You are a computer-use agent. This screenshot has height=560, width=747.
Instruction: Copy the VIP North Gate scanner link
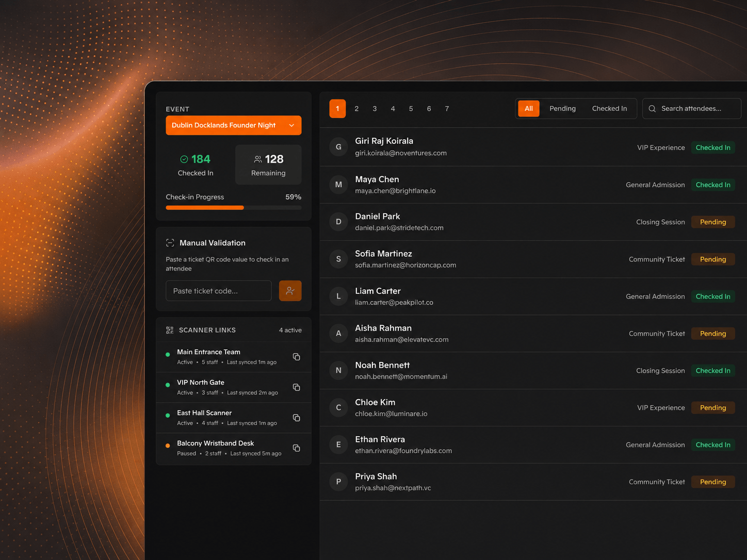297,387
